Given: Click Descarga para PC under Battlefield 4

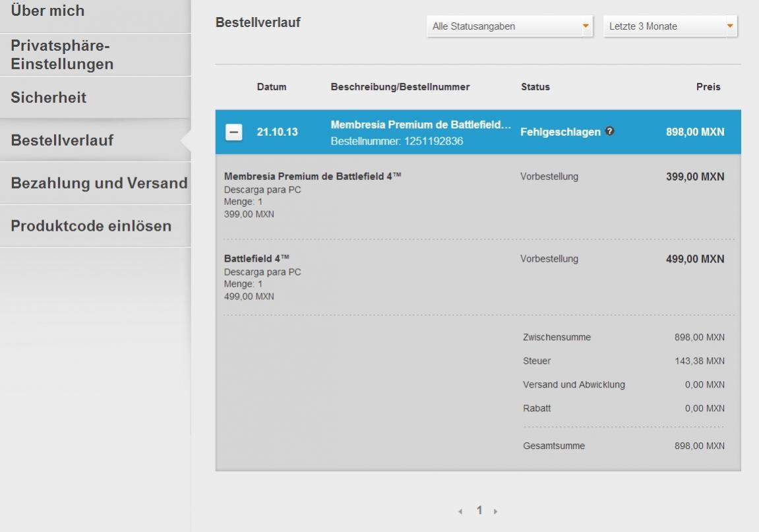Looking at the screenshot, I should point(262,272).
